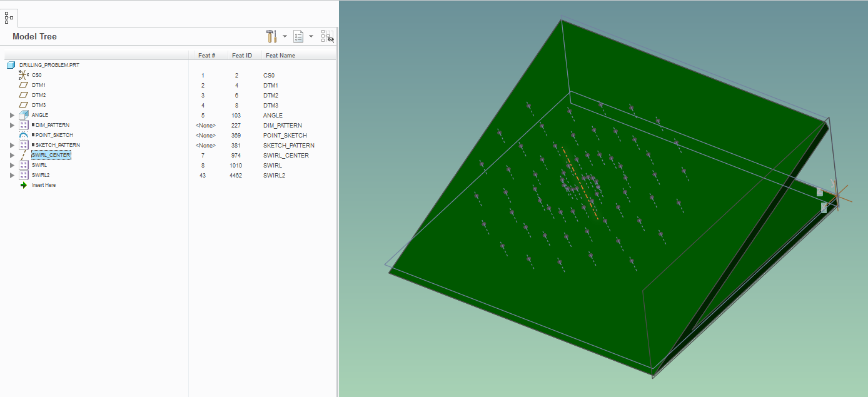Expand the SKETCH_PATTERN node
Viewport: 868px width, 397px height.
point(11,145)
